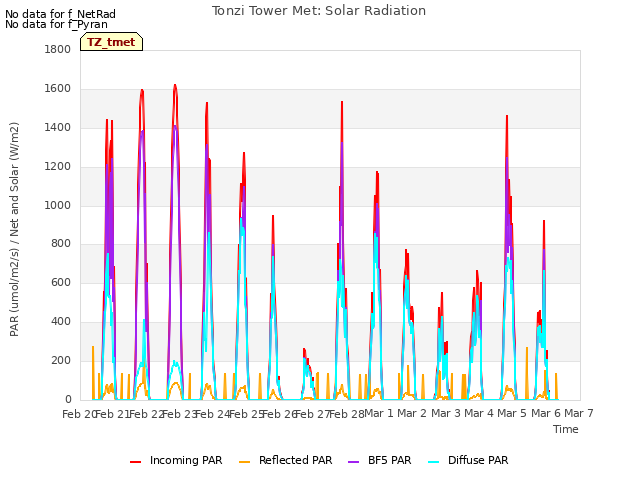The image size is (640, 480).
Task: Click the low Feb 27 Incoming PAR peak
Action: point(304,349)
